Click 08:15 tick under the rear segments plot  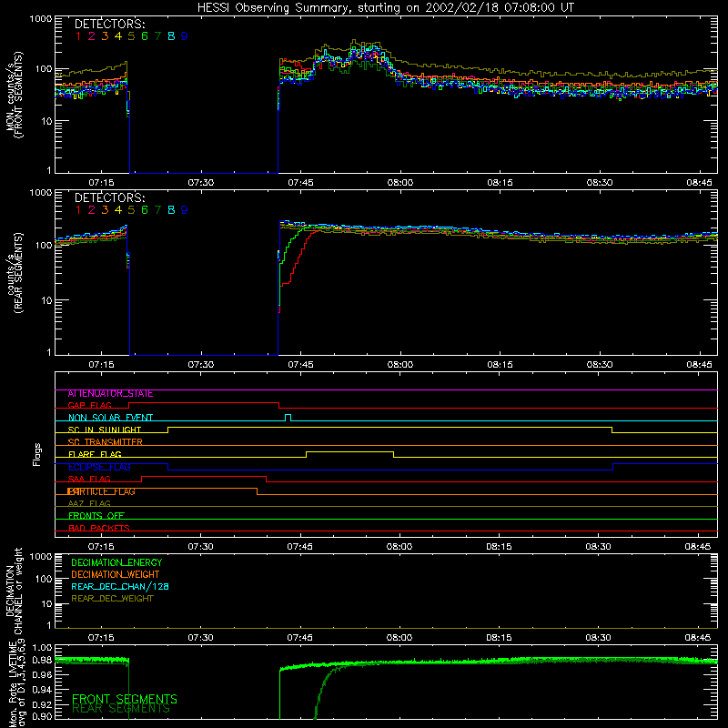pos(500,365)
